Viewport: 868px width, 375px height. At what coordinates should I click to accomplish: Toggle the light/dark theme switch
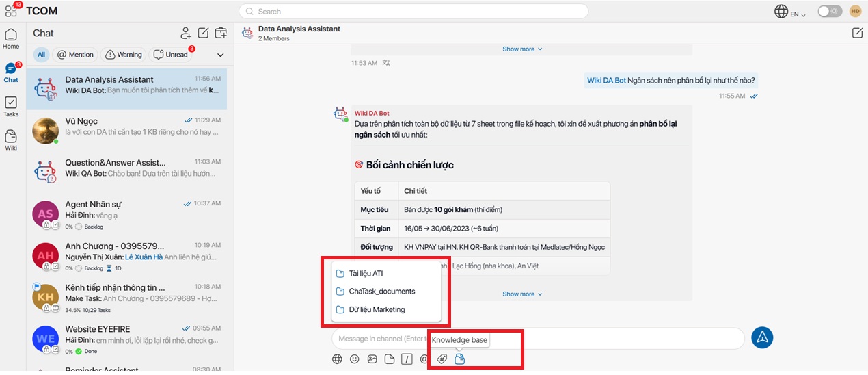click(x=830, y=11)
